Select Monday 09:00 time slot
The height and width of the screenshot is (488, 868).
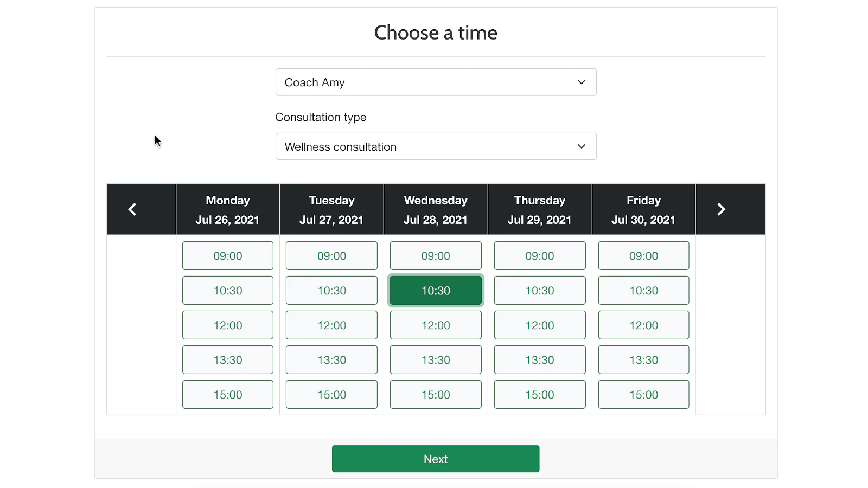point(228,256)
